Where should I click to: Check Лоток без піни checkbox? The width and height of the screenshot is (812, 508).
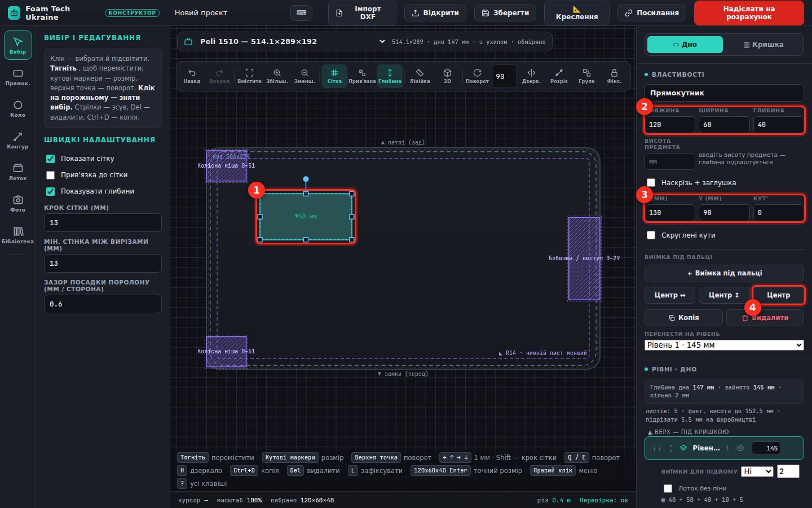[668, 488]
